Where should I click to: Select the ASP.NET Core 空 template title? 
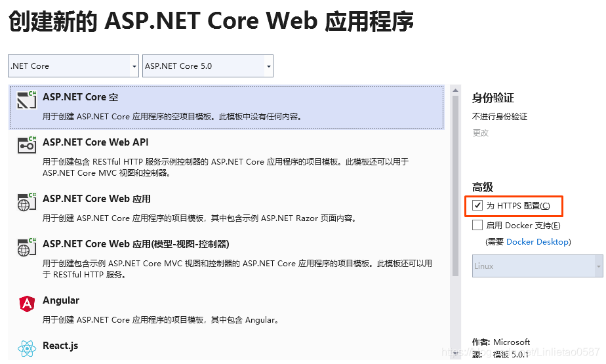tap(81, 97)
